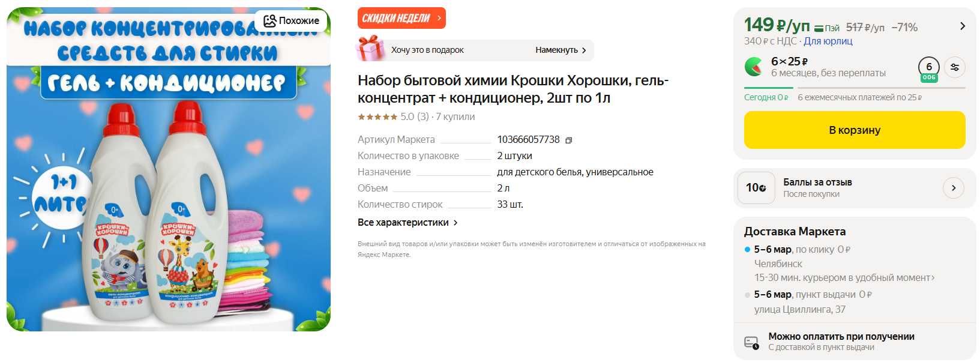The height and width of the screenshot is (362, 980).
Task: Expand review points arrow button
Action: coord(954,188)
